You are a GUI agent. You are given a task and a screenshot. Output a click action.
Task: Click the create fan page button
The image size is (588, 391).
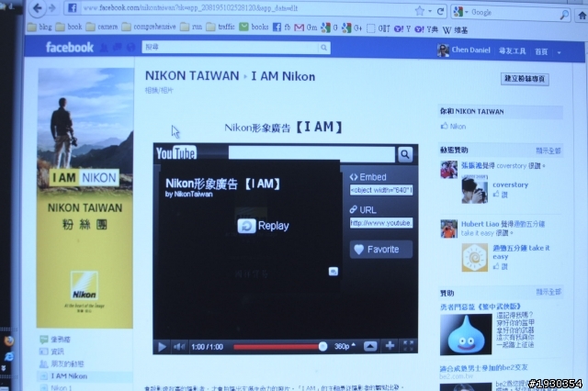click(x=525, y=79)
